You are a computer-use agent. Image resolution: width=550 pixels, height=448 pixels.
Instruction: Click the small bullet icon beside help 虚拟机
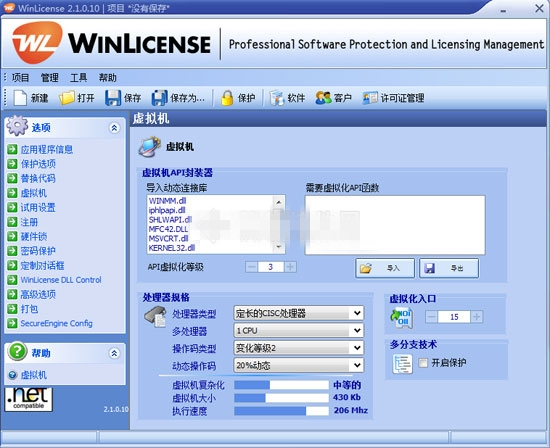pyautogui.click(x=12, y=375)
